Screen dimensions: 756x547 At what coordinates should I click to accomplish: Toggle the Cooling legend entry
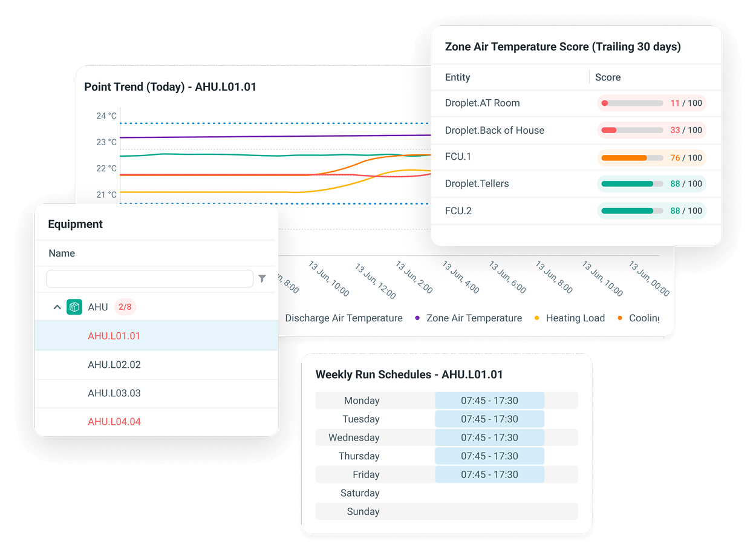[x=638, y=318]
